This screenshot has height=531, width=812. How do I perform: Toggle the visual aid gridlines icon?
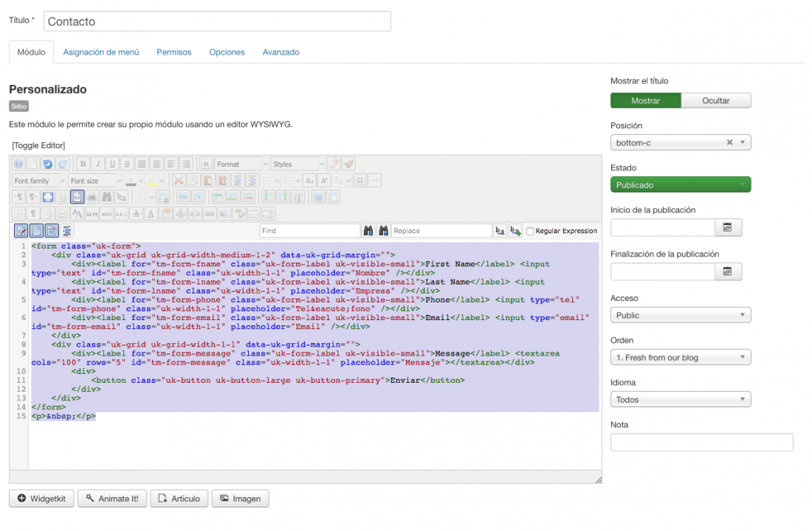tap(18, 214)
